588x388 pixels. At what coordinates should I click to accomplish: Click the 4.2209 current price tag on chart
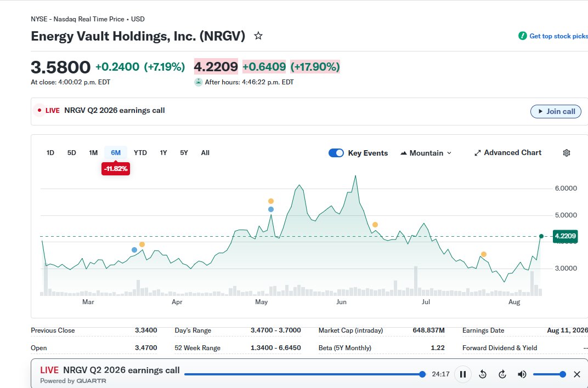[x=565, y=236]
